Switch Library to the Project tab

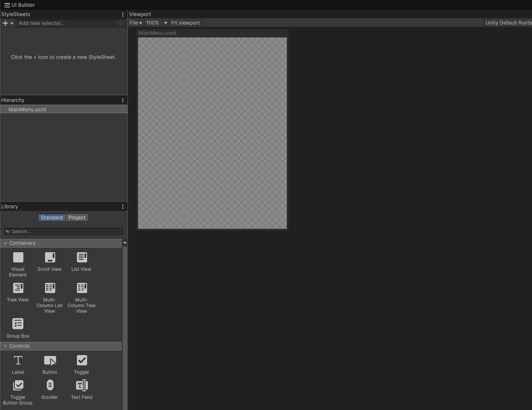click(77, 217)
